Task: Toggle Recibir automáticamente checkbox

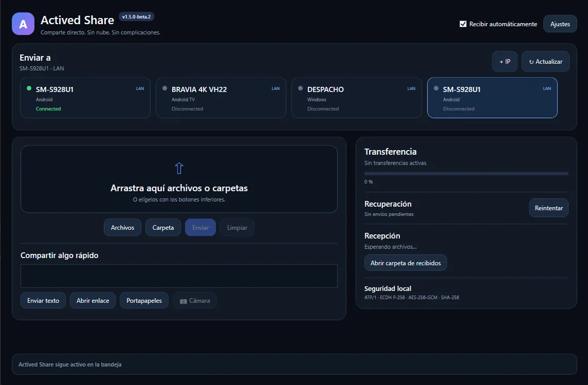Action: [x=463, y=24]
